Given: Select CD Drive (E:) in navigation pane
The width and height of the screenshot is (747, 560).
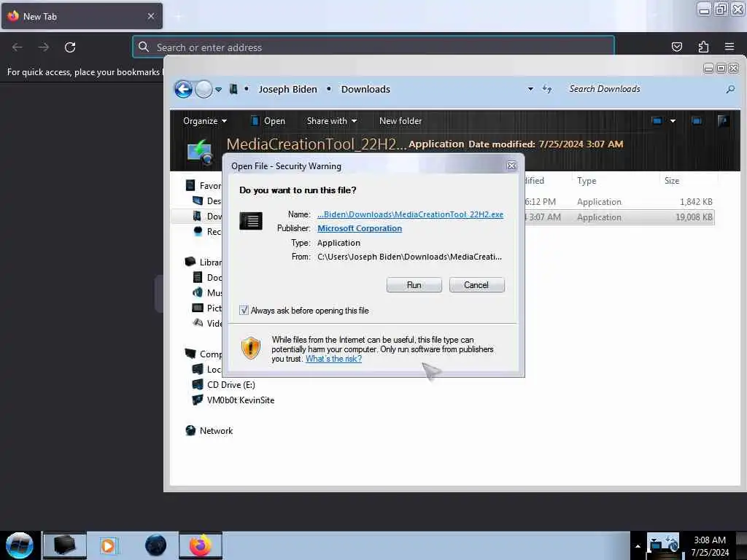Looking at the screenshot, I should coord(223,385).
